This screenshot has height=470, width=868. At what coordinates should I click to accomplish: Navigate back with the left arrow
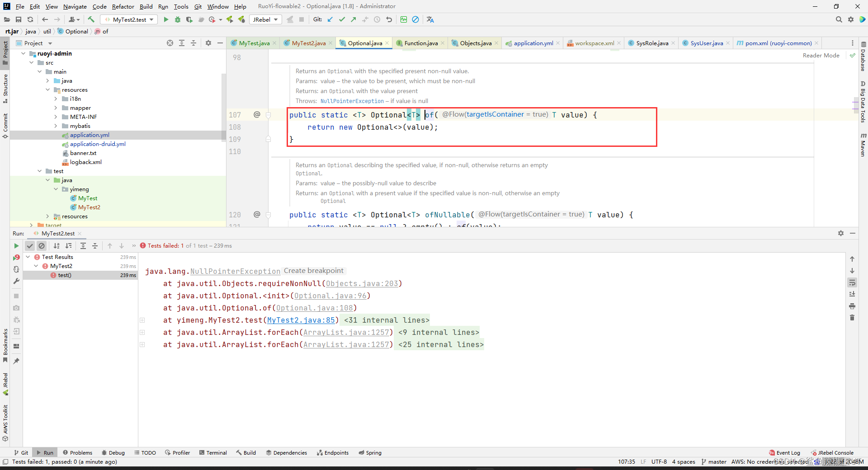45,19
